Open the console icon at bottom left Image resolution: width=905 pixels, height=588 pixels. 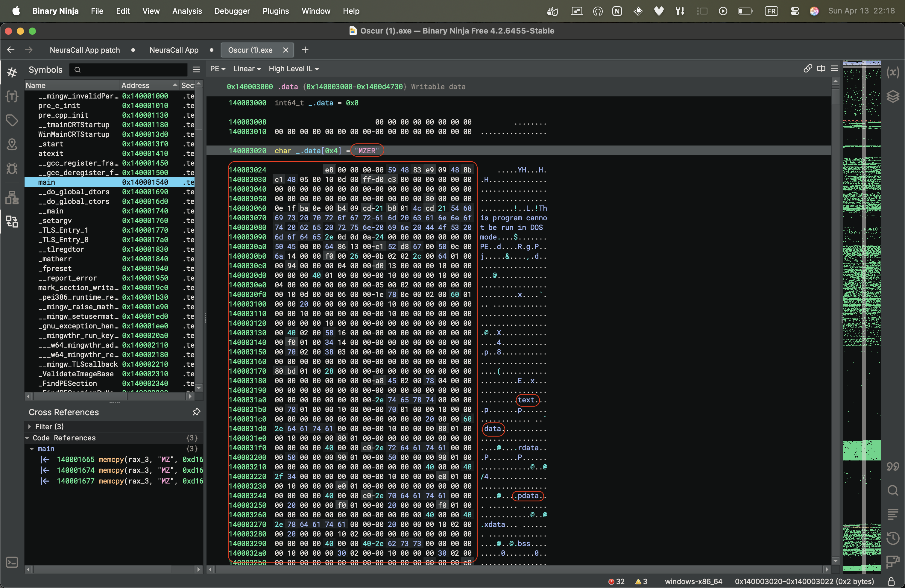[12, 562]
